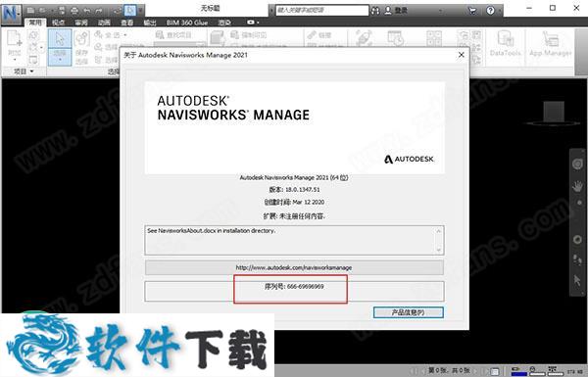588x377 pixels.
Task: Click the 登录 sign-in user button
Action: (396, 11)
